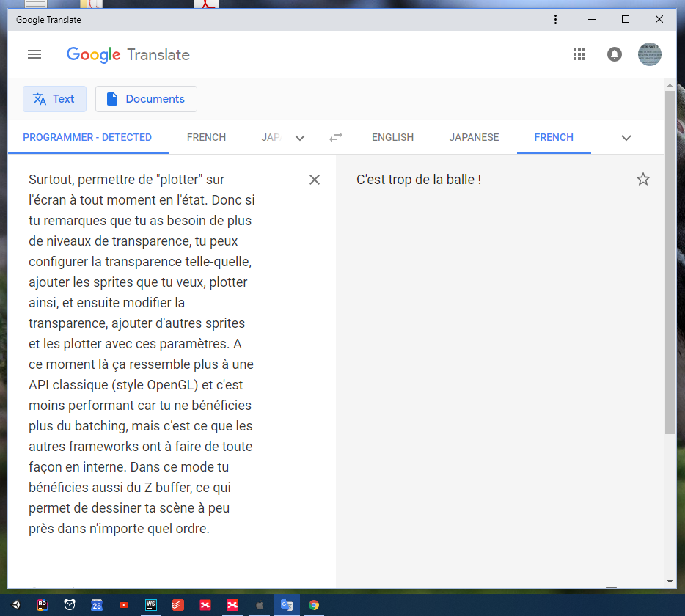Select the Programmer - Detected source tab
This screenshot has height=616, width=685.
(x=87, y=137)
